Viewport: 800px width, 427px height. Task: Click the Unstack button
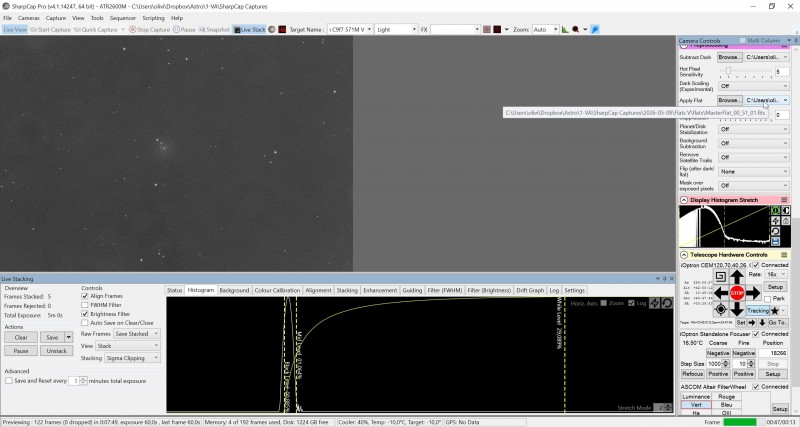pyautogui.click(x=57, y=351)
